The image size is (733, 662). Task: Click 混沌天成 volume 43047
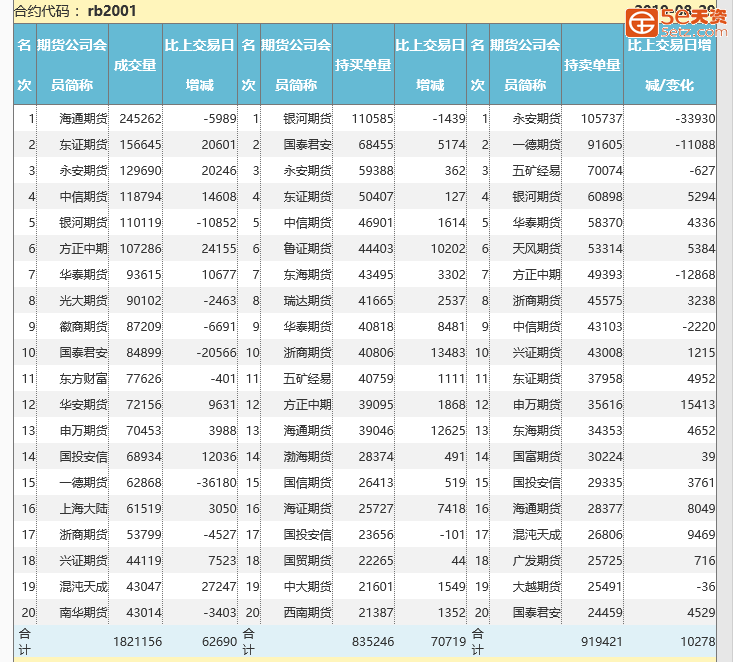click(x=144, y=587)
